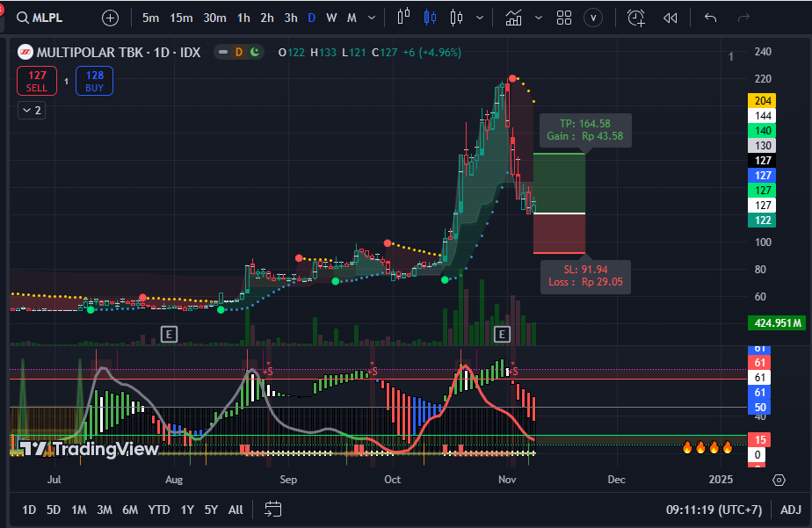Screen dimensions: 812x528
Task: Show All available date range
Action: [x=236, y=510]
